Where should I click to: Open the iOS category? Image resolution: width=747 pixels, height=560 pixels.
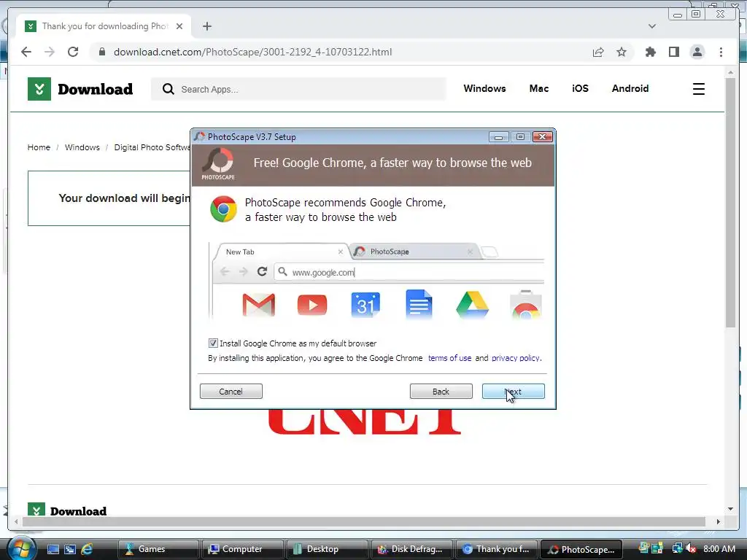580,88
